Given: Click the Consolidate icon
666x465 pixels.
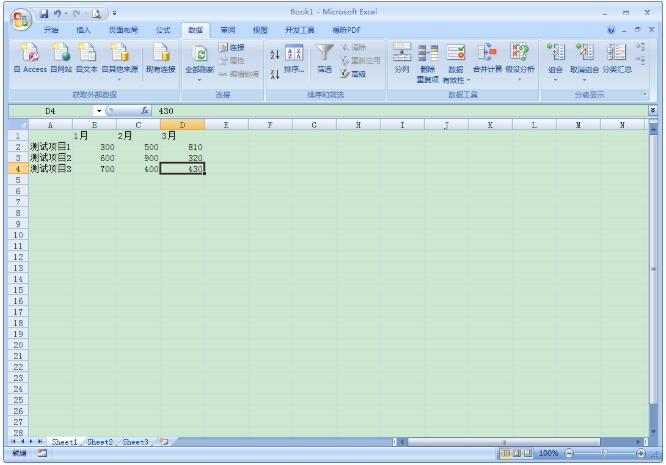Looking at the screenshot, I should [x=487, y=52].
